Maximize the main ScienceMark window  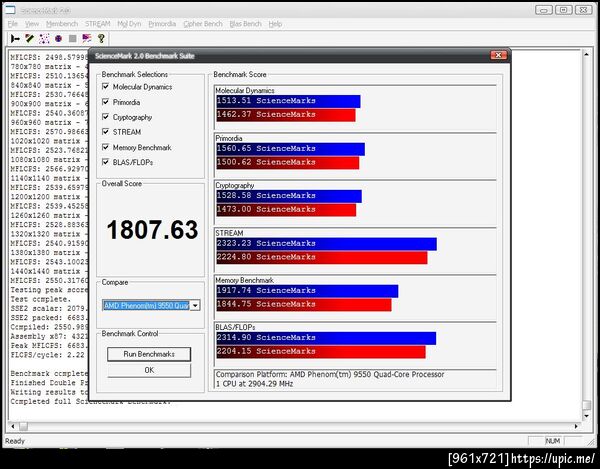[564, 10]
